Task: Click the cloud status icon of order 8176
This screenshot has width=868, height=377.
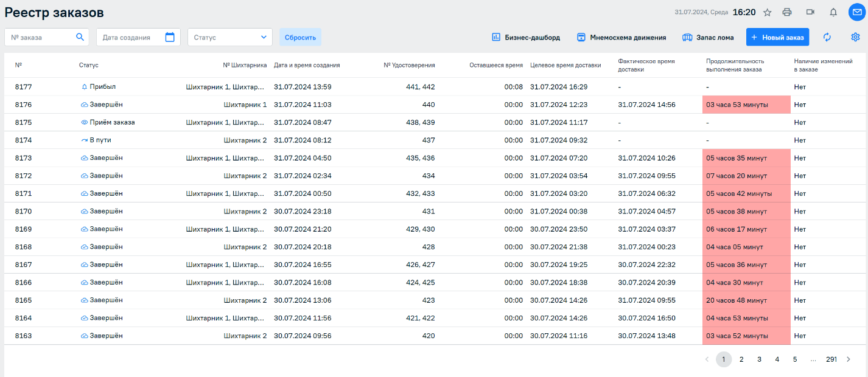Action: [85, 105]
